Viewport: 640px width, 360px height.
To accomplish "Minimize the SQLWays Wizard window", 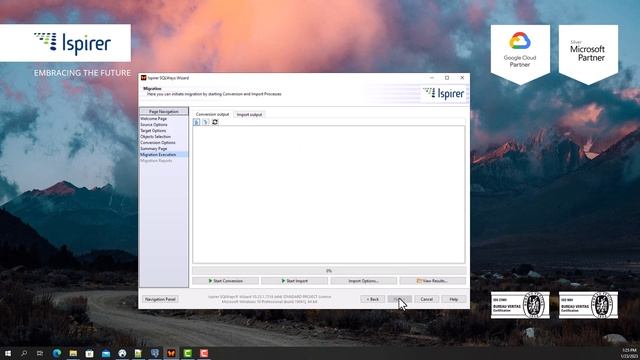I will click(432, 78).
